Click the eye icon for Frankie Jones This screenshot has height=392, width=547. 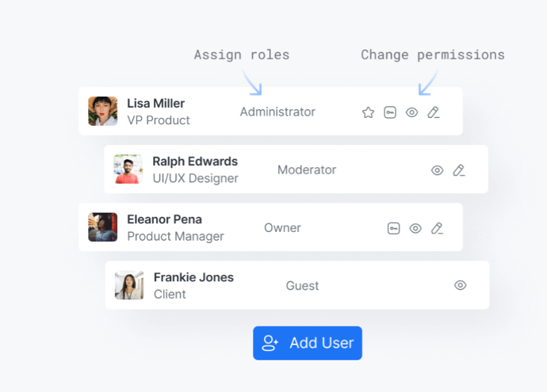pos(460,285)
